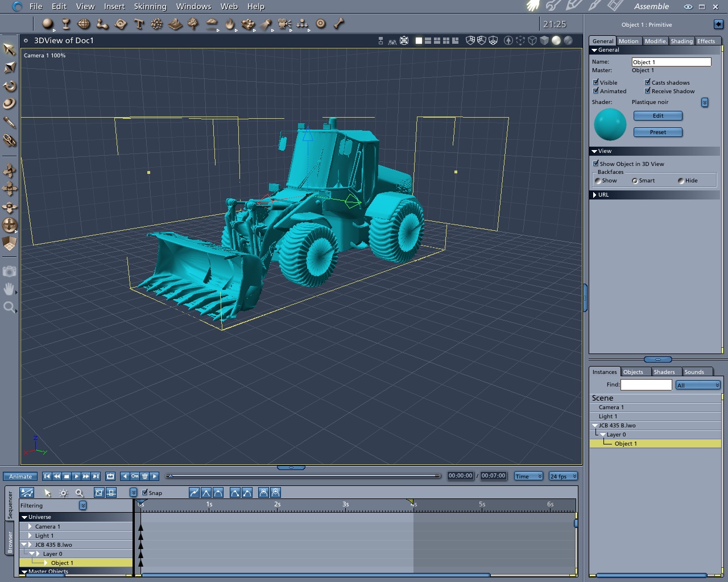Click the Edit shader button
The width and height of the screenshot is (728, 582).
(x=657, y=116)
